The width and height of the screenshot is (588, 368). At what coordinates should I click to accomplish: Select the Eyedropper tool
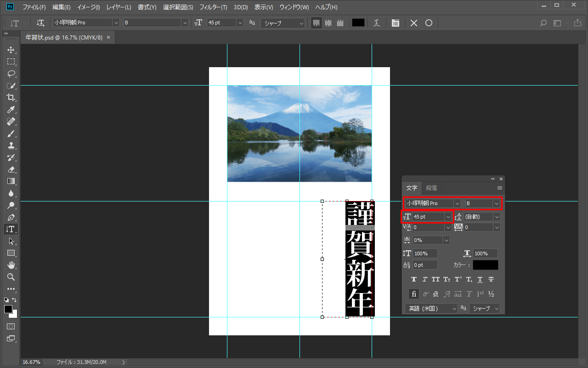pyautogui.click(x=11, y=109)
